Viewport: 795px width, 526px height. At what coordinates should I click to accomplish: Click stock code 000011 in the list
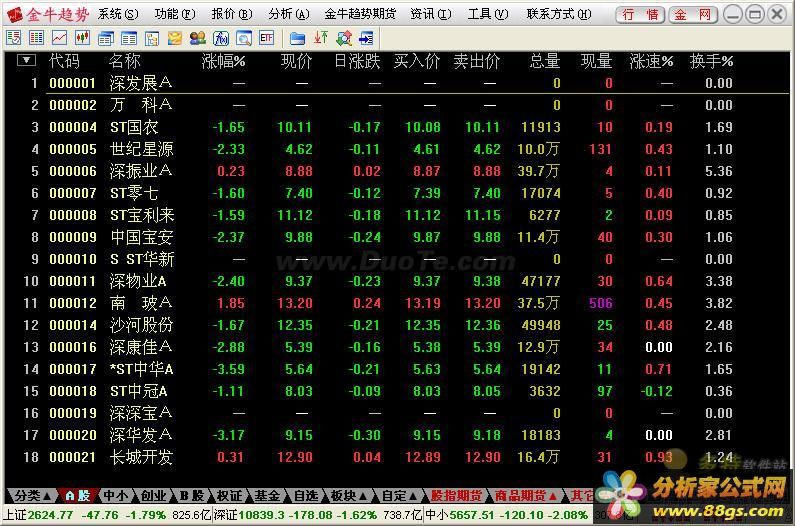[73, 281]
